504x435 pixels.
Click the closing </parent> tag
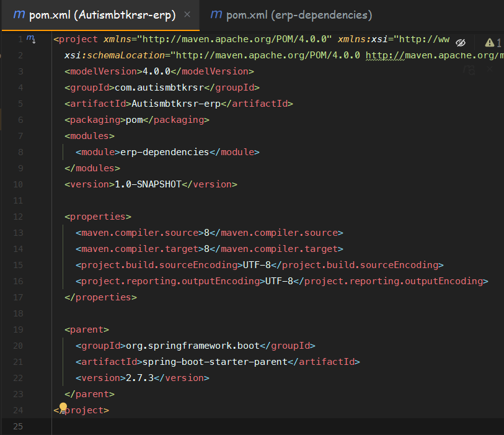[x=89, y=394]
